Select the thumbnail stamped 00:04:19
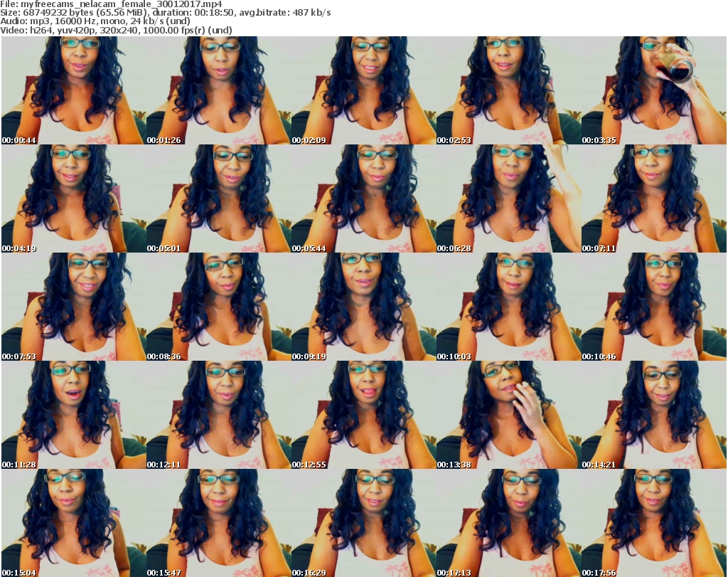The width and height of the screenshot is (728, 577). pyautogui.click(x=73, y=198)
